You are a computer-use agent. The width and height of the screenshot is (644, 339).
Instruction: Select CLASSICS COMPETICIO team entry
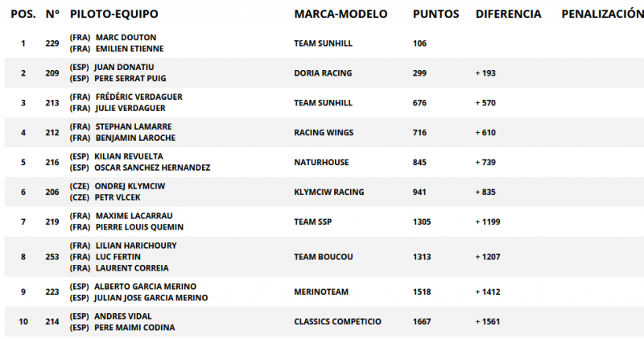point(337,322)
